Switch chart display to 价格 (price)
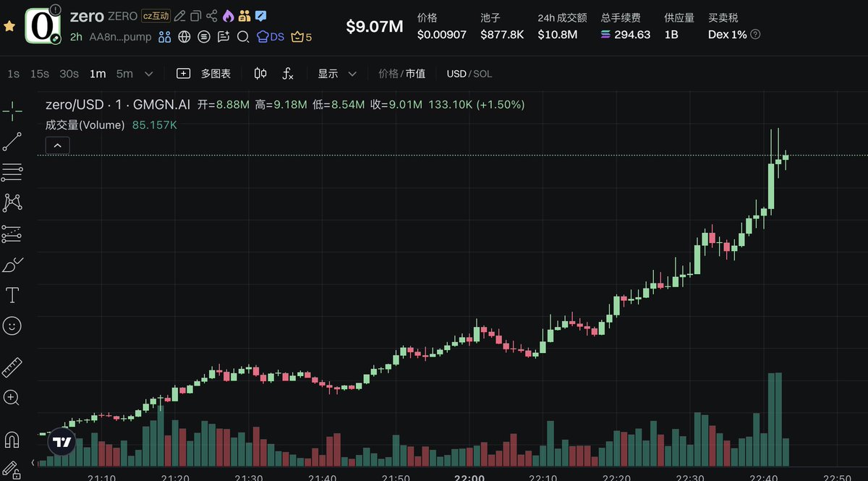868x481 pixels. [388, 74]
